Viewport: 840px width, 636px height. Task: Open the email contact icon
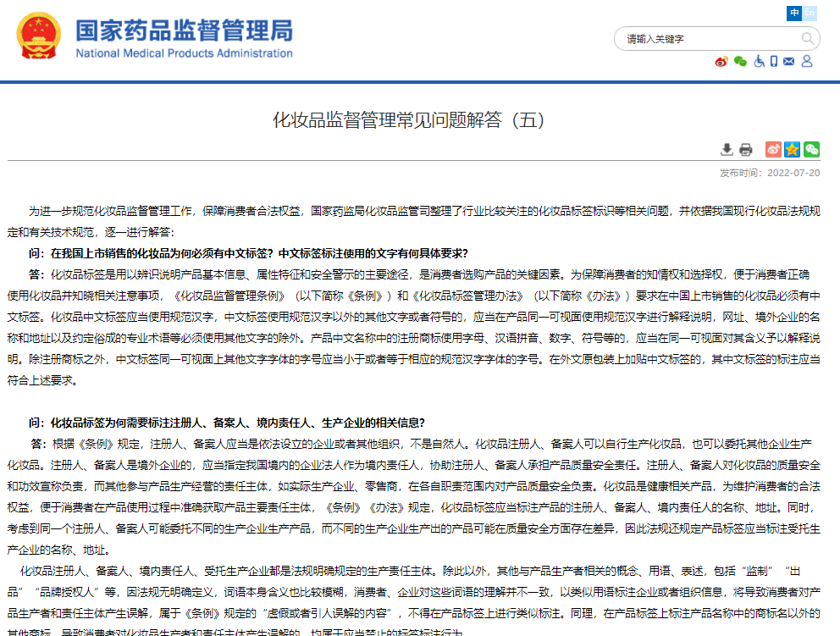[789, 62]
